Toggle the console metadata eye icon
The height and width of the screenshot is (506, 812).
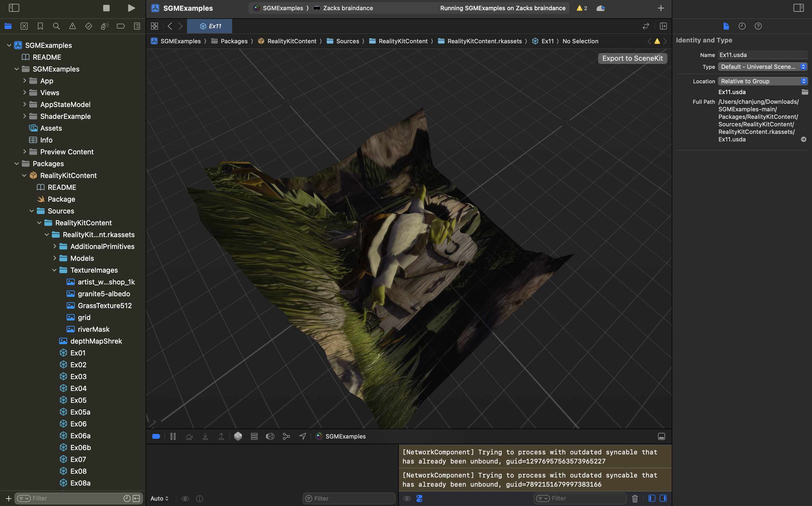click(407, 498)
